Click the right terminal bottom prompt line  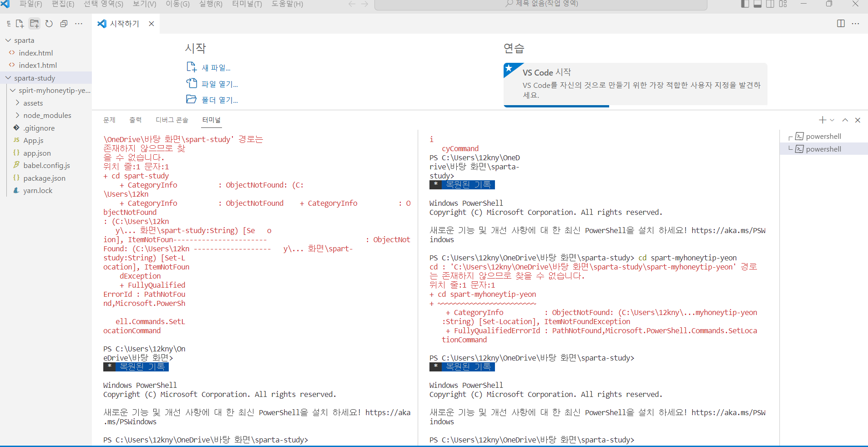(532, 440)
